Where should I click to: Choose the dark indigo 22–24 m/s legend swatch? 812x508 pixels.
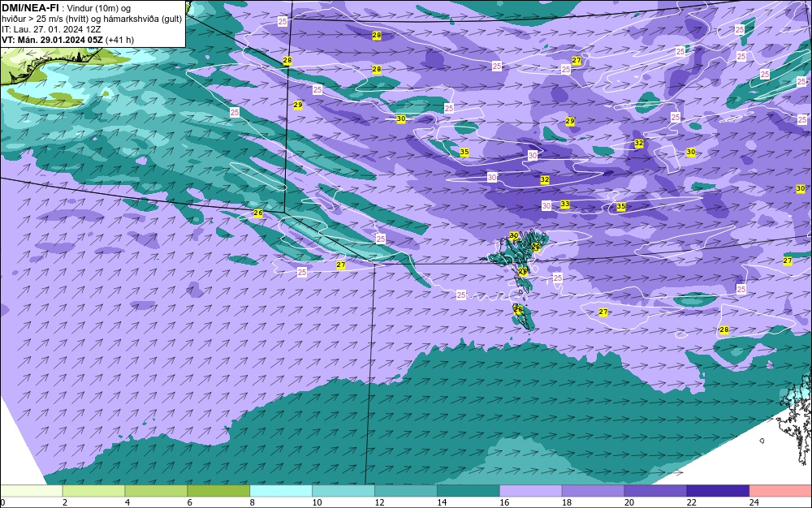tap(719, 491)
